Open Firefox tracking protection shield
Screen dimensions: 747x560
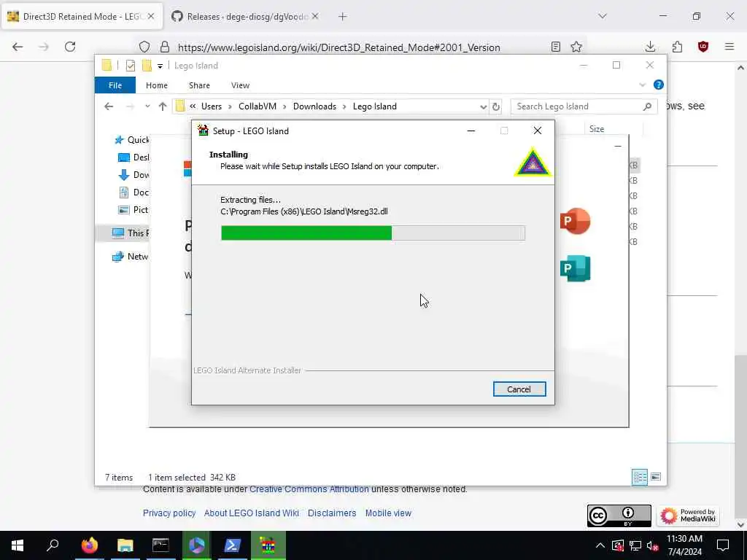click(x=144, y=47)
